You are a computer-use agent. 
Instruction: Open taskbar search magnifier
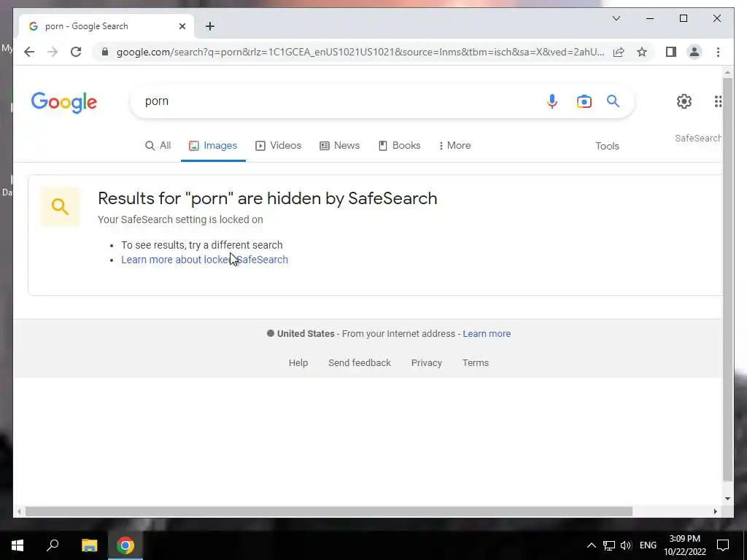53,545
